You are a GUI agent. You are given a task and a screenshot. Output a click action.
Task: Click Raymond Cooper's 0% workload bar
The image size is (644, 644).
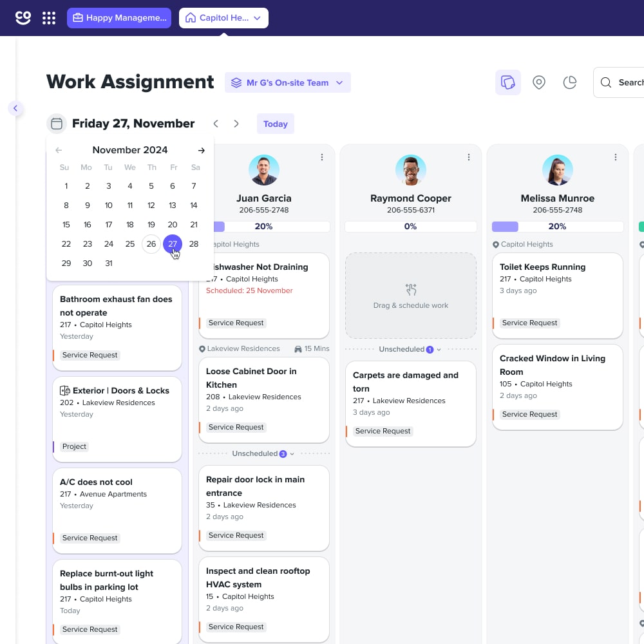coord(411,226)
